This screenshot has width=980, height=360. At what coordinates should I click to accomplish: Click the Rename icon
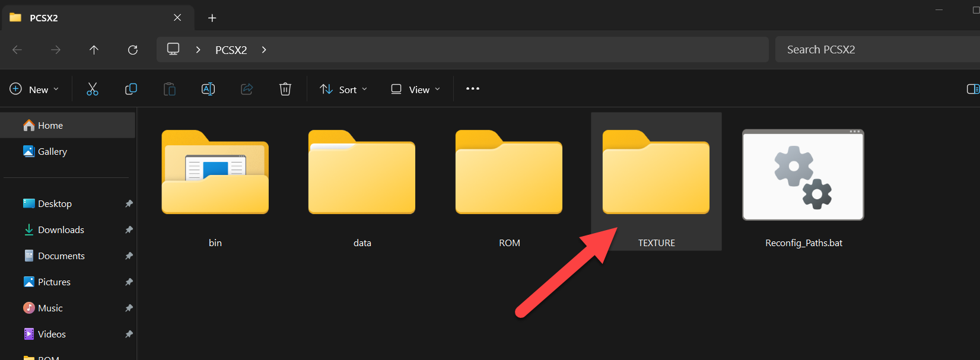tap(208, 89)
